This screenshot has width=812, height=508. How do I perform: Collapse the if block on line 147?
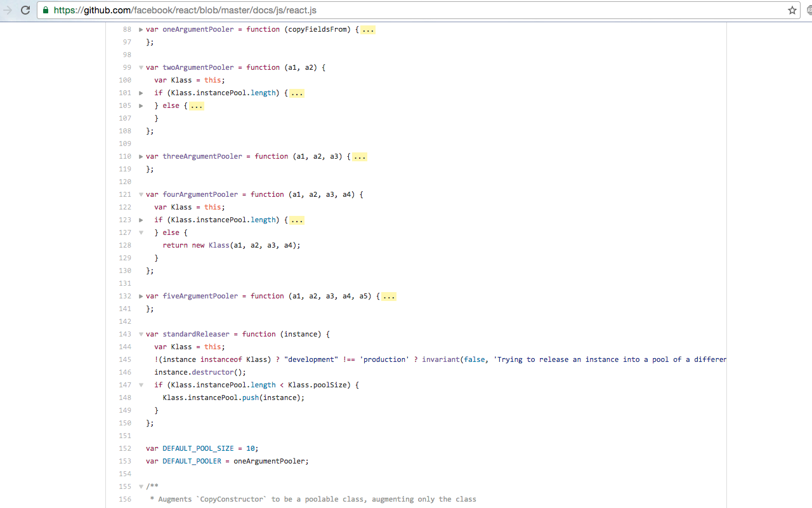click(x=141, y=385)
